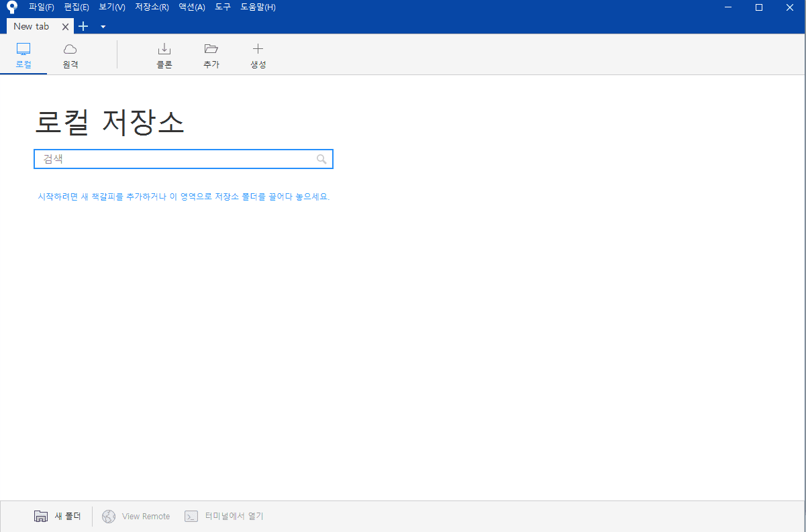This screenshot has width=806, height=532.
Task: Open the 클론 clone option
Action: pos(164,56)
